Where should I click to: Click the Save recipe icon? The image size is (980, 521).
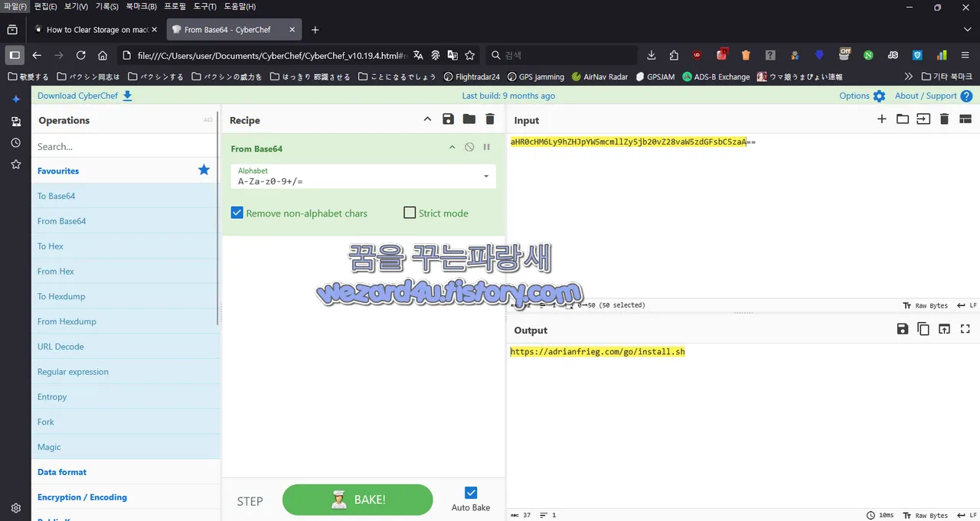[x=448, y=119]
